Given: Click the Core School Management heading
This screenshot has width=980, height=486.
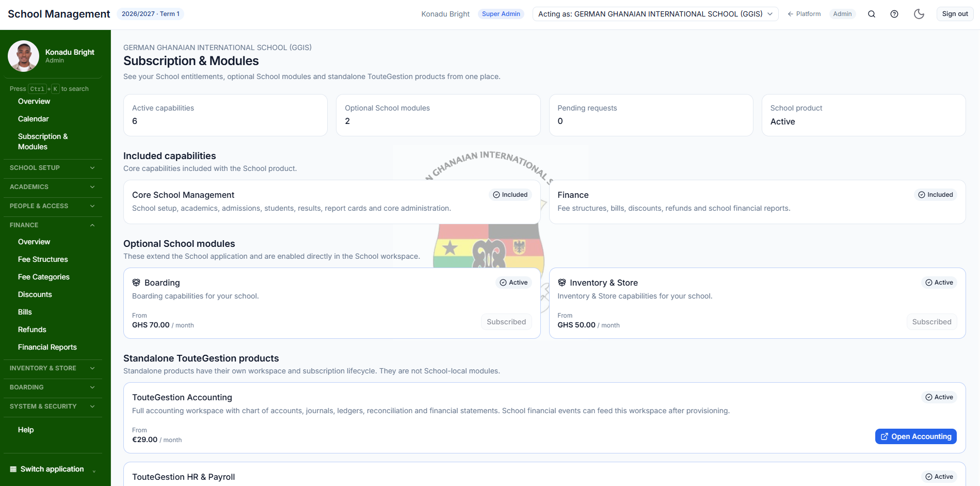Looking at the screenshot, I should point(183,195).
